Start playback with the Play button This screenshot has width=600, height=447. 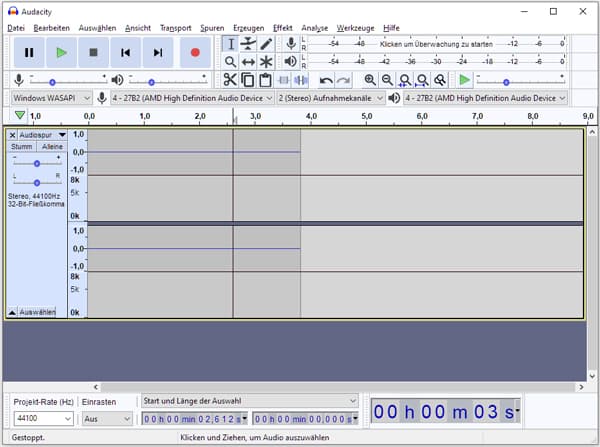click(x=61, y=52)
